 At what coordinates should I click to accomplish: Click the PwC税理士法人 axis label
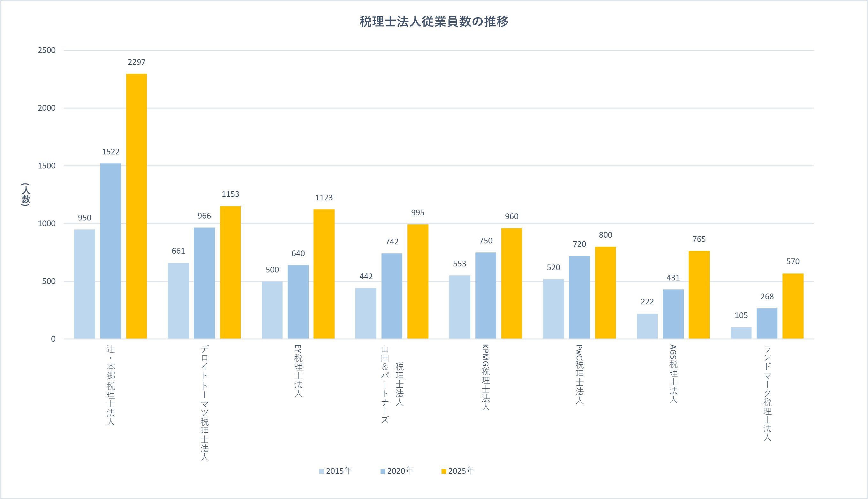(x=579, y=374)
